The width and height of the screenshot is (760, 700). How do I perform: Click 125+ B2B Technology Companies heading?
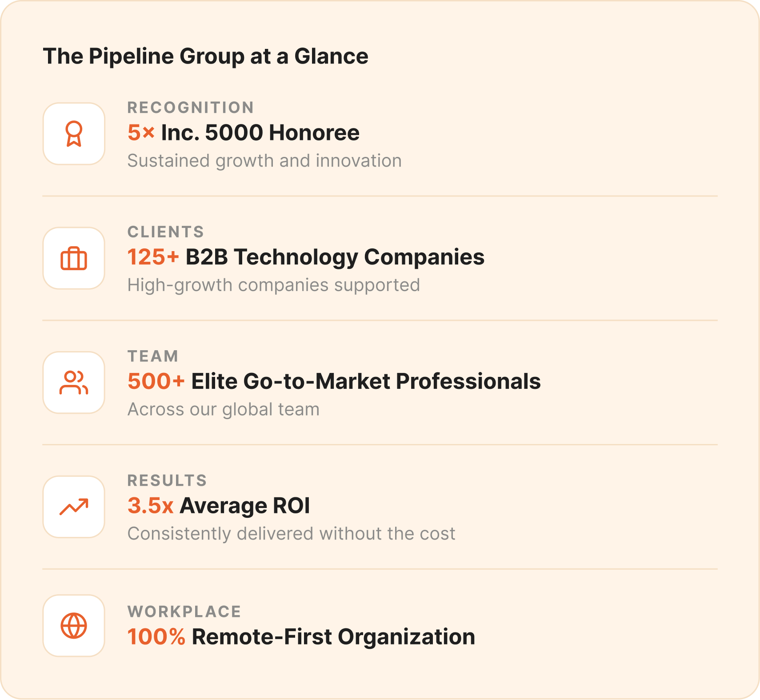click(306, 257)
